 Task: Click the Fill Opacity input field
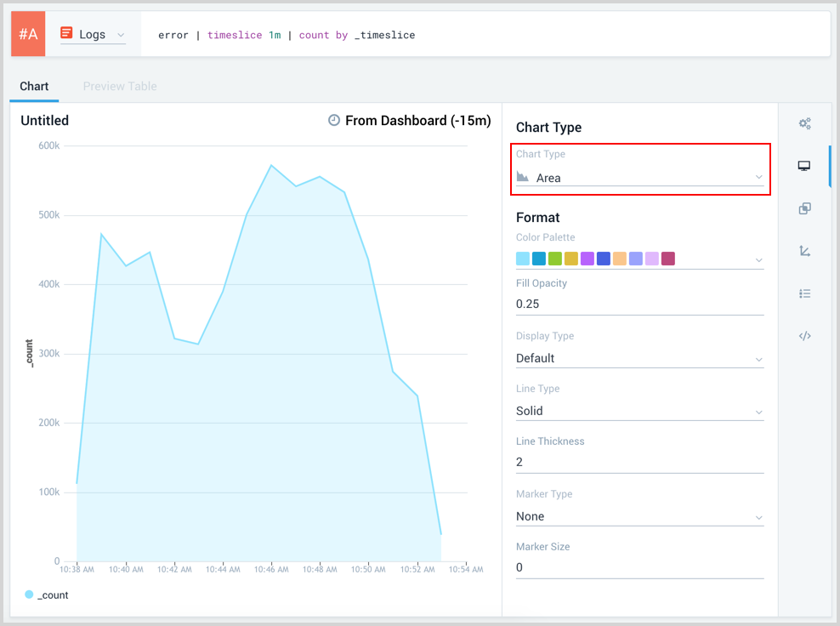point(639,304)
